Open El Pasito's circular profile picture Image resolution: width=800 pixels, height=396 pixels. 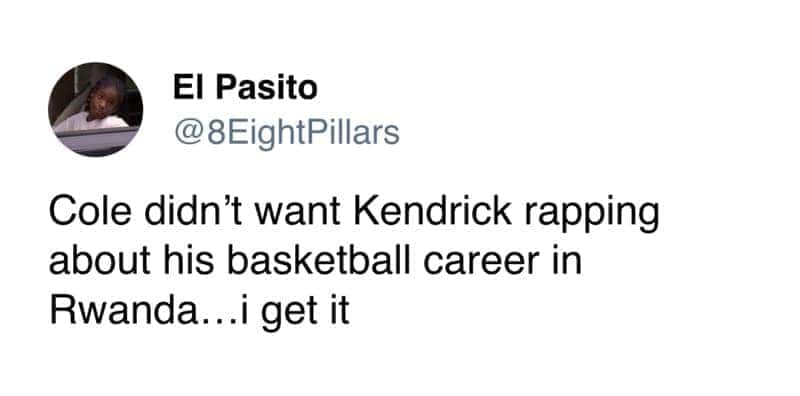pyautogui.click(x=95, y=109)
